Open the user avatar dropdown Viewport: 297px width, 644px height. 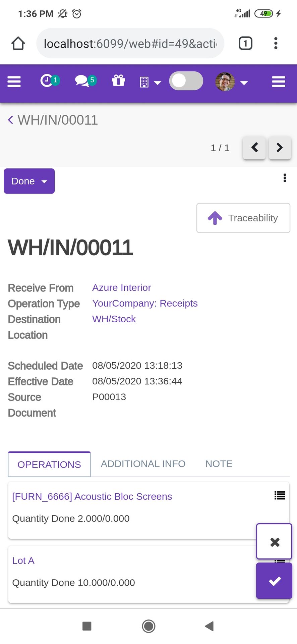(231, 82)
